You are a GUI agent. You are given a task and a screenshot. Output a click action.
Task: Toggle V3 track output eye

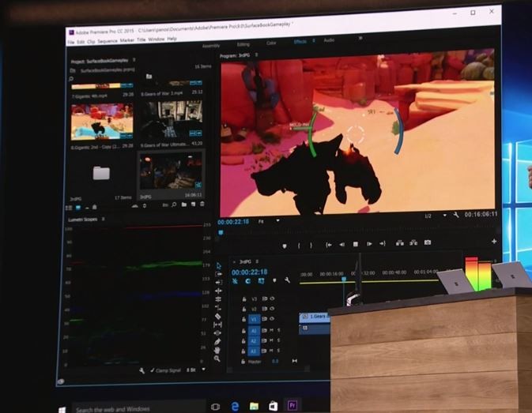point(272,298)
